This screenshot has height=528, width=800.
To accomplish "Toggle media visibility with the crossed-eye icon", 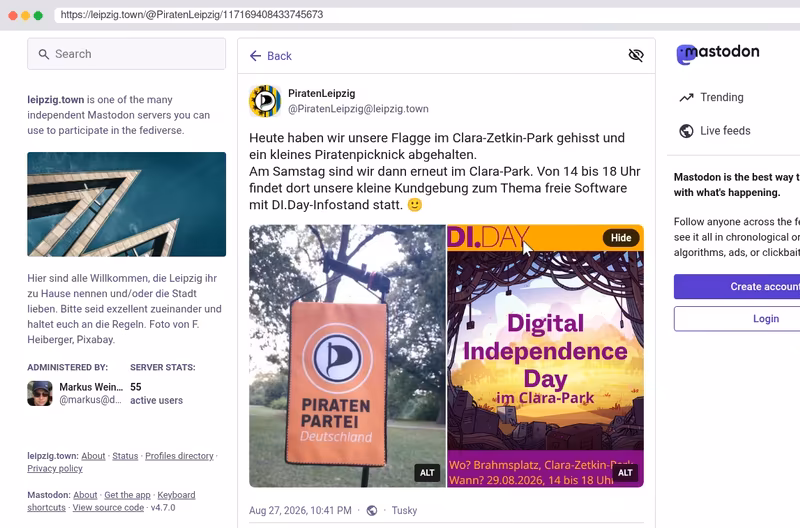I will [x=636, y=55].
